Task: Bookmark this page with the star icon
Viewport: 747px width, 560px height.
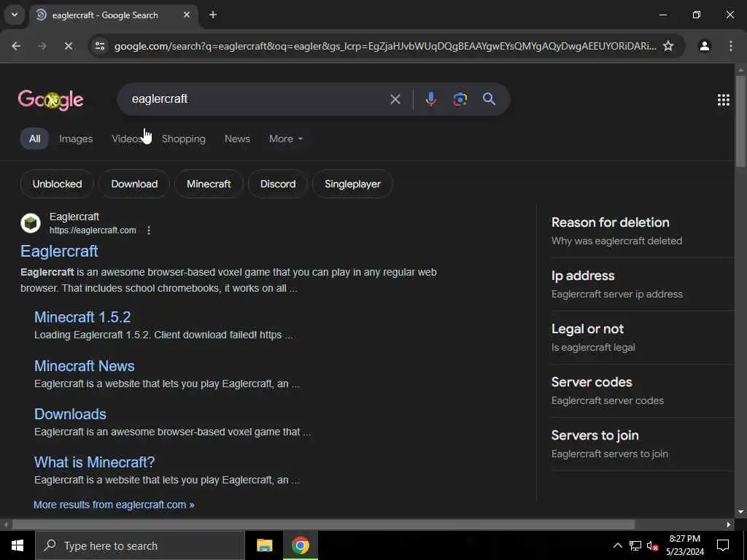Action: (x=668, y=46)
